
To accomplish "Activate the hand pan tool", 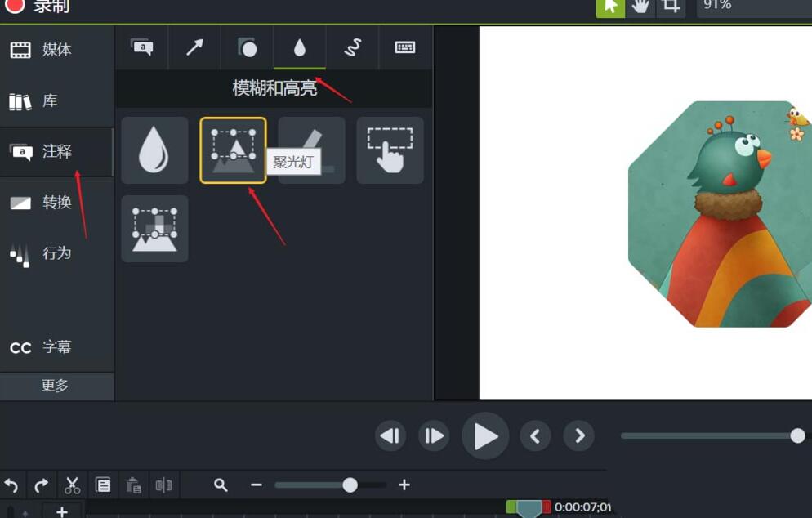I will 640,7.
